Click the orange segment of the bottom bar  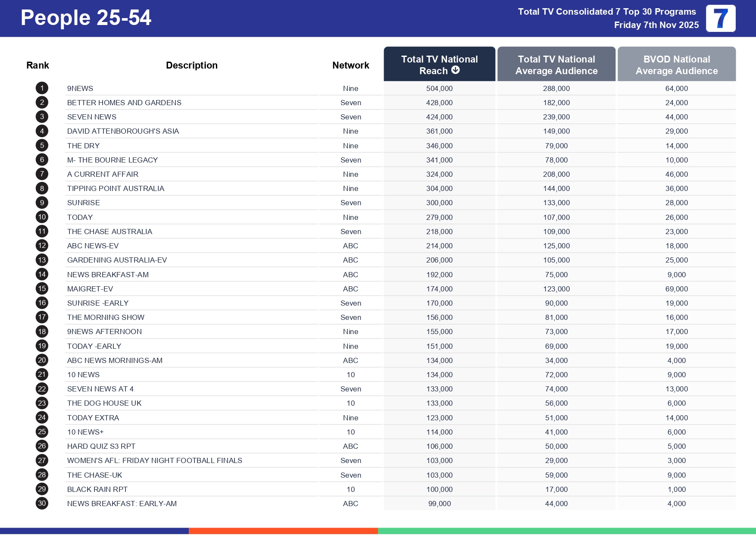tap(283, 531)
